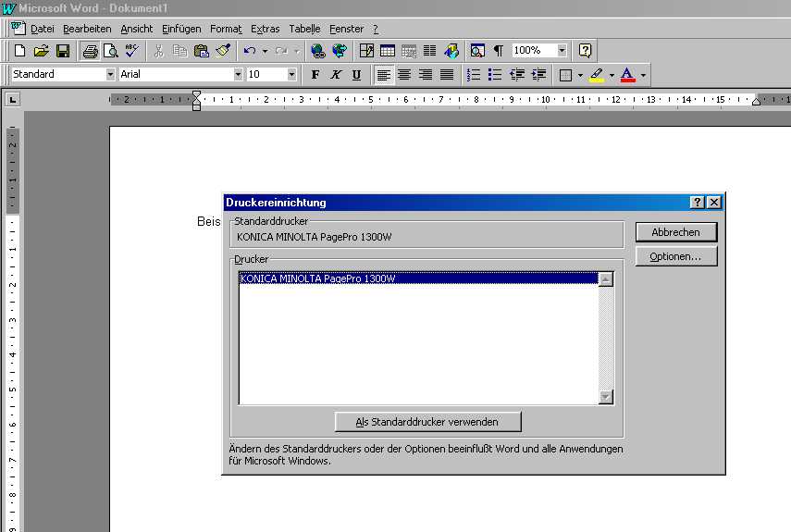Apply yellow highlight marker color
Image resolution: width=791 pixels, height=532 pixels.
coord(597,75)
